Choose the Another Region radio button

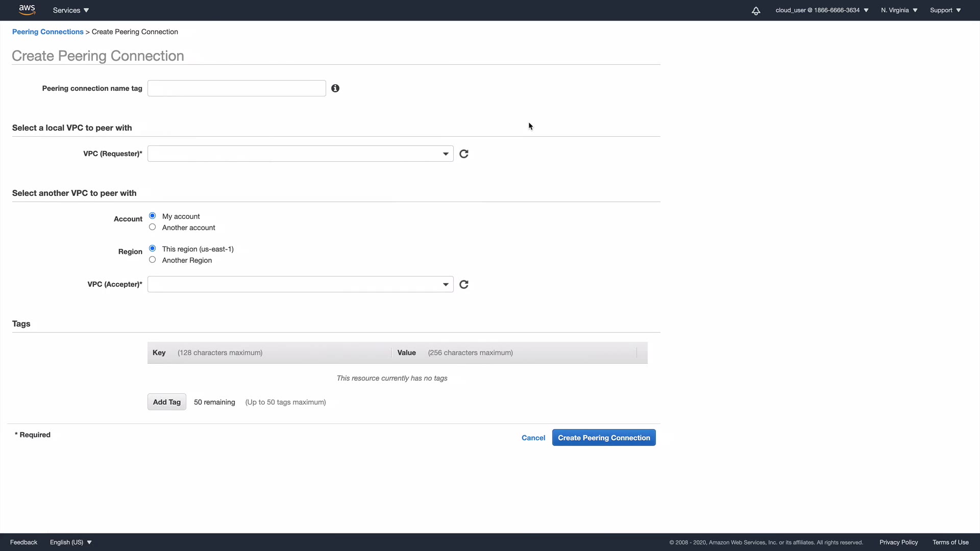click(152, 260)
